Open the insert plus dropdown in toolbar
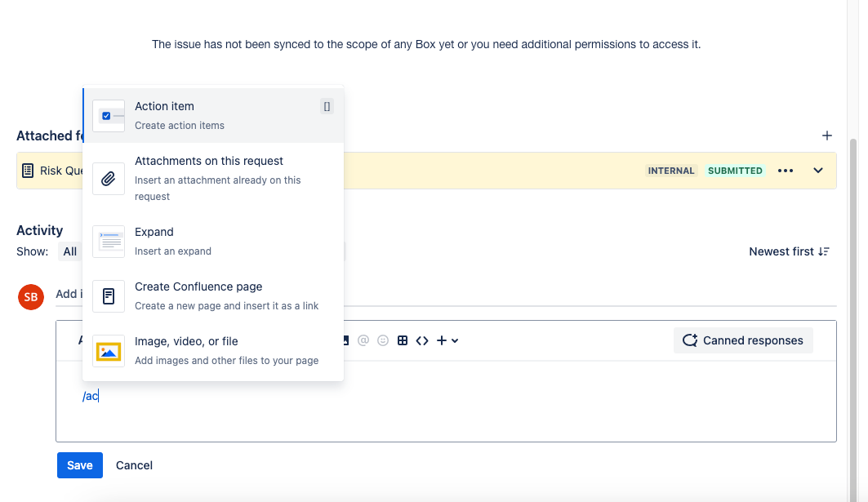 447,340
